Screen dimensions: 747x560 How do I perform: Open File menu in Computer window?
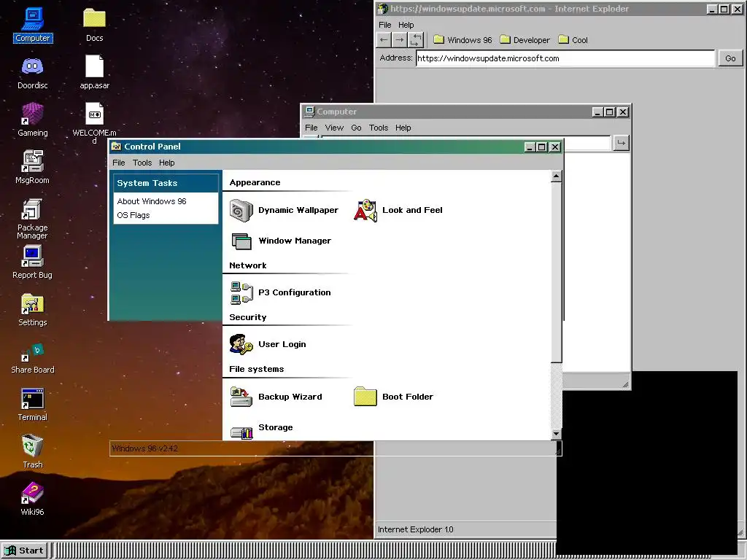311,128
